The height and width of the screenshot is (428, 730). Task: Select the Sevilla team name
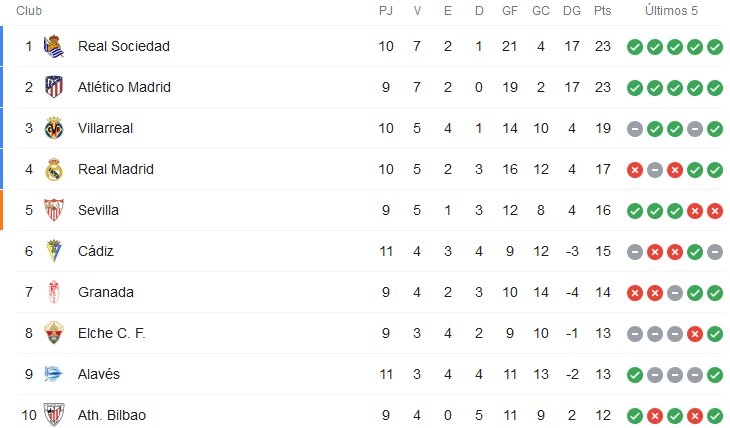pyautogui.click(x=98, y=210)
